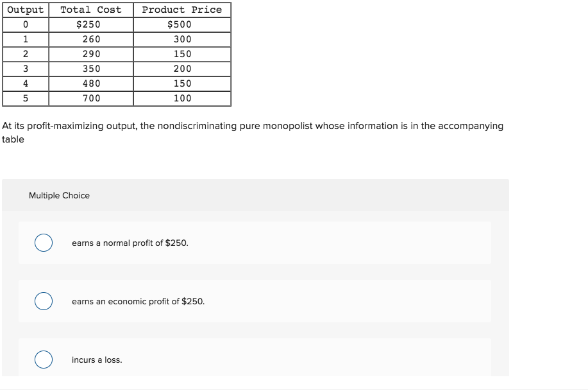Select the 100 product price cell
Viewport: 588px width, 391px height.
(183, 98)
